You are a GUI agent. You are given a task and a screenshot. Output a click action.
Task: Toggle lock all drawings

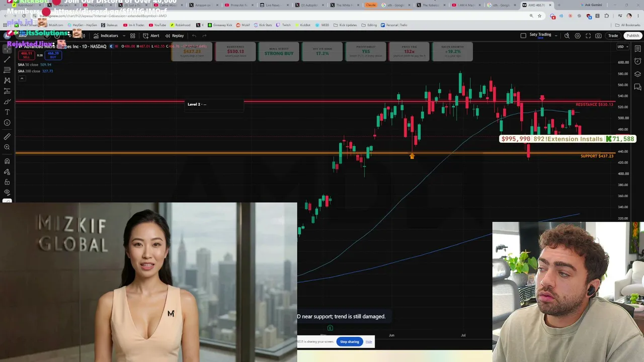(x=7, y=182)
